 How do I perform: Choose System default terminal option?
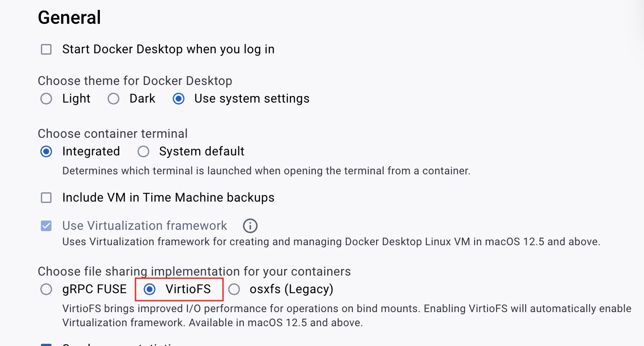coord(143,151)
